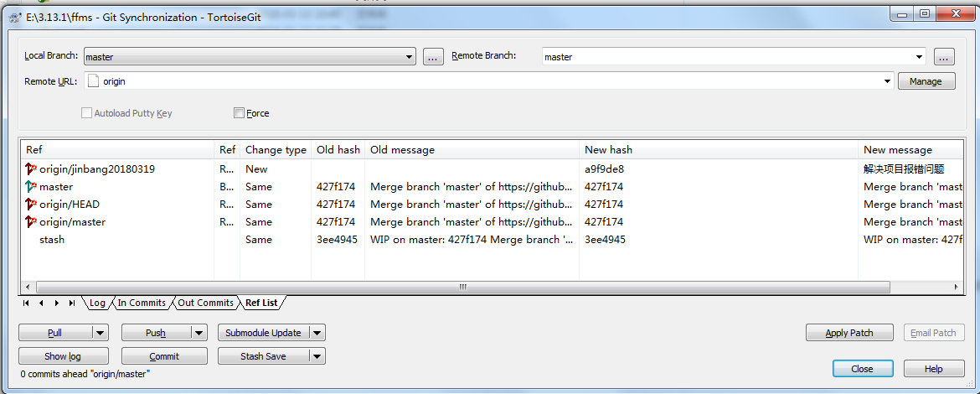Screen dimensions: 980x394
Task: Click the Commit button
Action: tap(164, 356)
